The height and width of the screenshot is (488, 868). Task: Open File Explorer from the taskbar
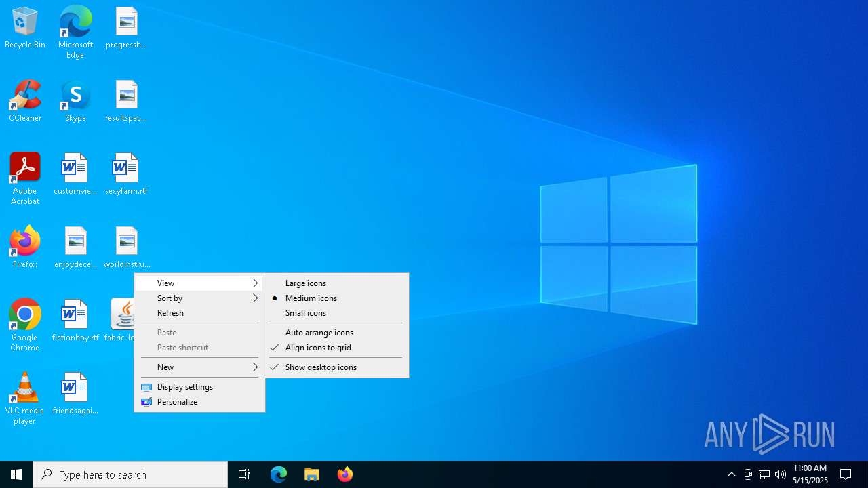pyautogui.click(x=312, y=474)
